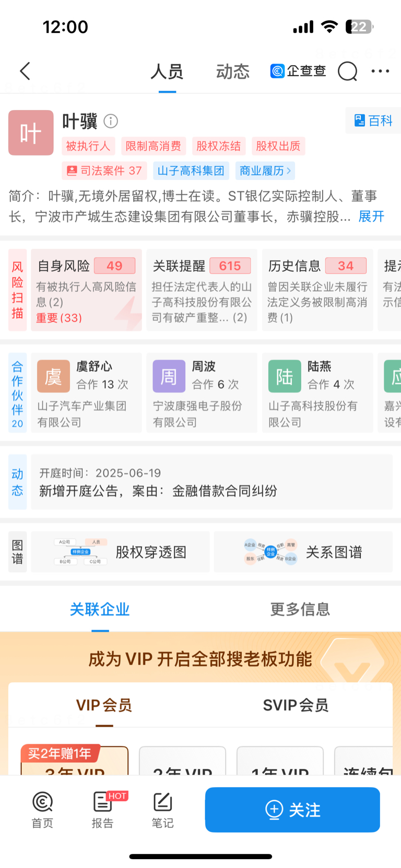401x868 pixels.
Task: Open partner 陆燕 card
Action: tap(317, 393)
